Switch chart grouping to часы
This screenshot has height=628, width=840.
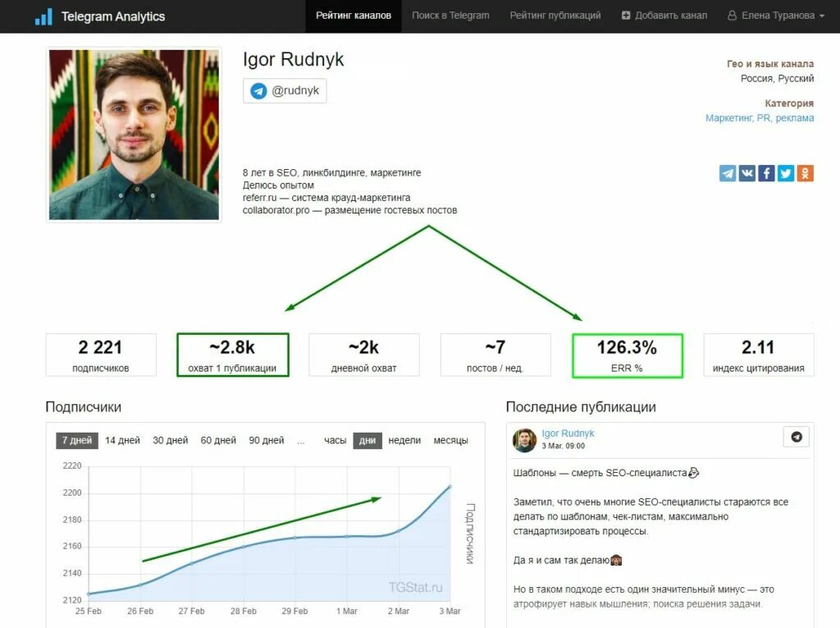pyautogui.click(x=335, y=440)
